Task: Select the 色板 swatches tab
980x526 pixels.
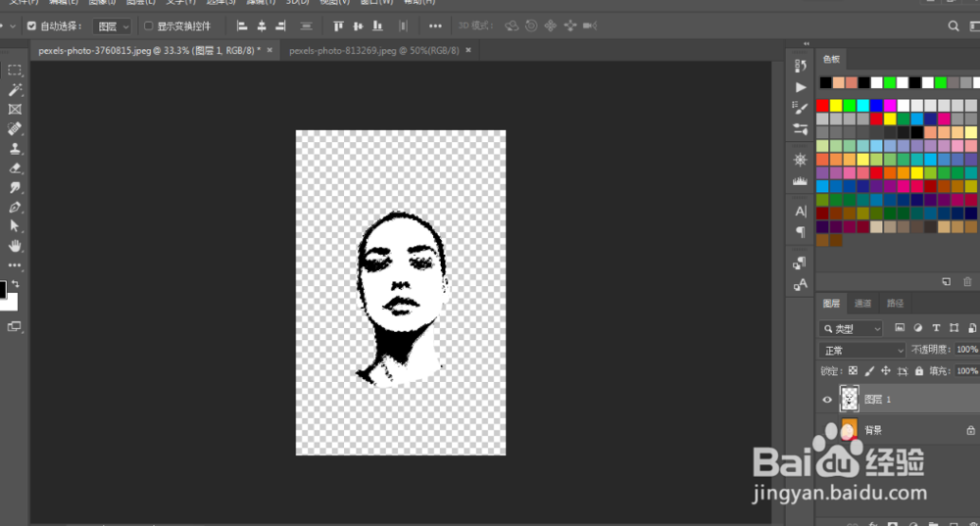Action: [x=831, y=60]
